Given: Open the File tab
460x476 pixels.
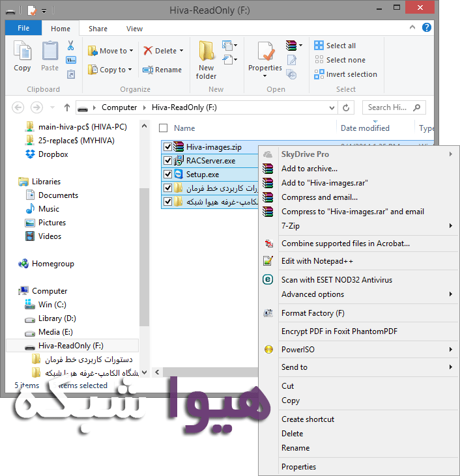Looking at the screenshot, I should (23, 28).
